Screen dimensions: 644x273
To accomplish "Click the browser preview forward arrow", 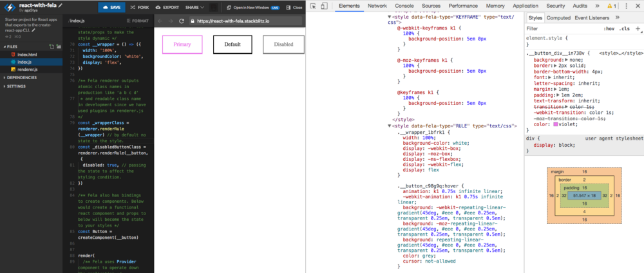I will pyautogui.click(x=171, y=21).
